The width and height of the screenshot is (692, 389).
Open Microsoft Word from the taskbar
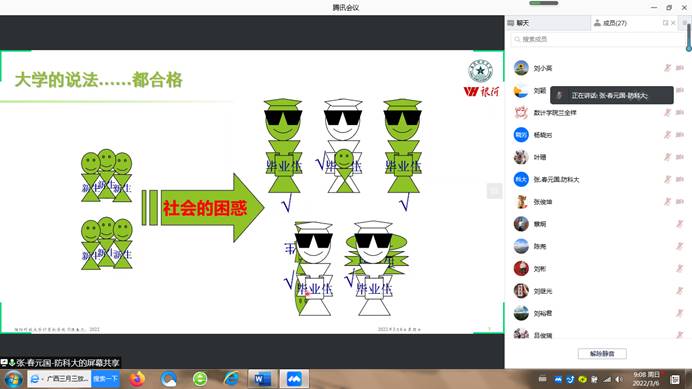[x=262, y=379]
